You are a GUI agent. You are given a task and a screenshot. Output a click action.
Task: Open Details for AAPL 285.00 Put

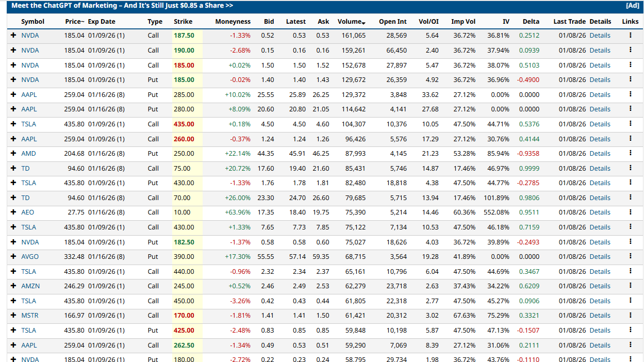600,95
